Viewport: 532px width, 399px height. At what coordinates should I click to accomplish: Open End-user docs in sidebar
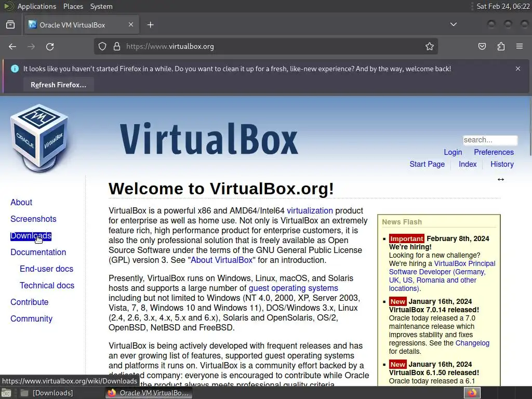click(46, 269)
